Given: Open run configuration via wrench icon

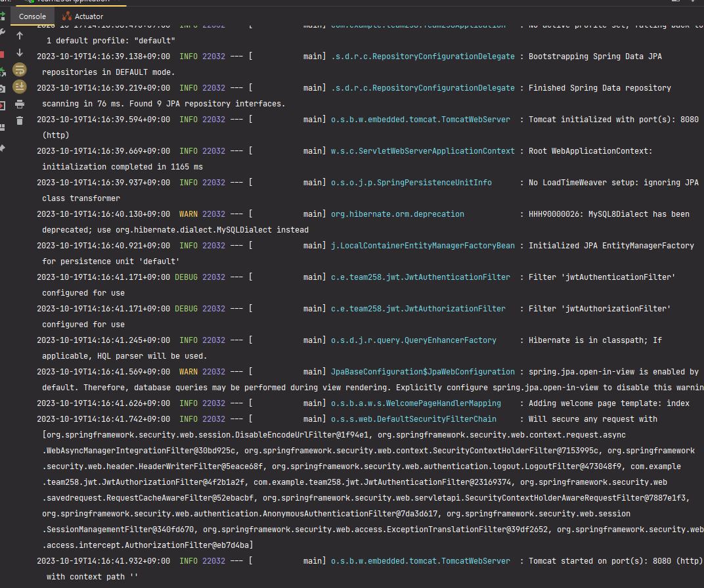Looking at the screenshot, I should point(2,32).
